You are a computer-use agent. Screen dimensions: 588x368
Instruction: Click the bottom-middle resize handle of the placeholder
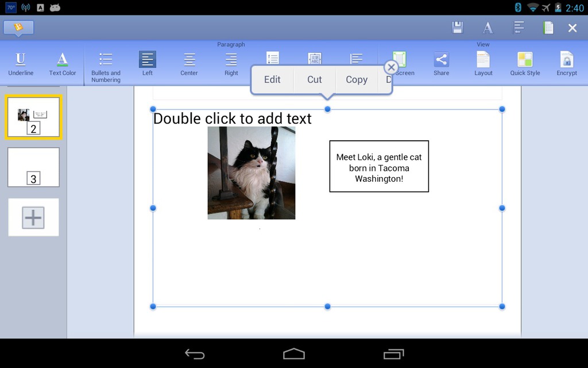pyautogui.click(x=327, y=306)
